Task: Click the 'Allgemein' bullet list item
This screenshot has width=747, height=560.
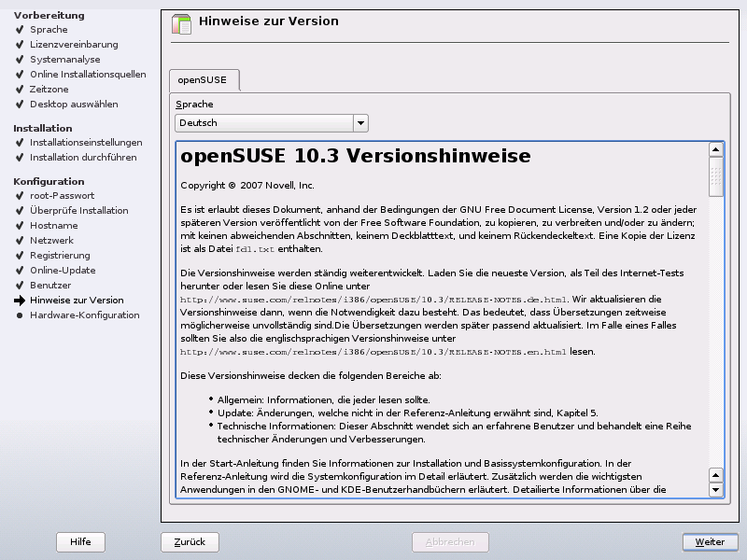Action: pyautogui.click(x=323, y=400)
